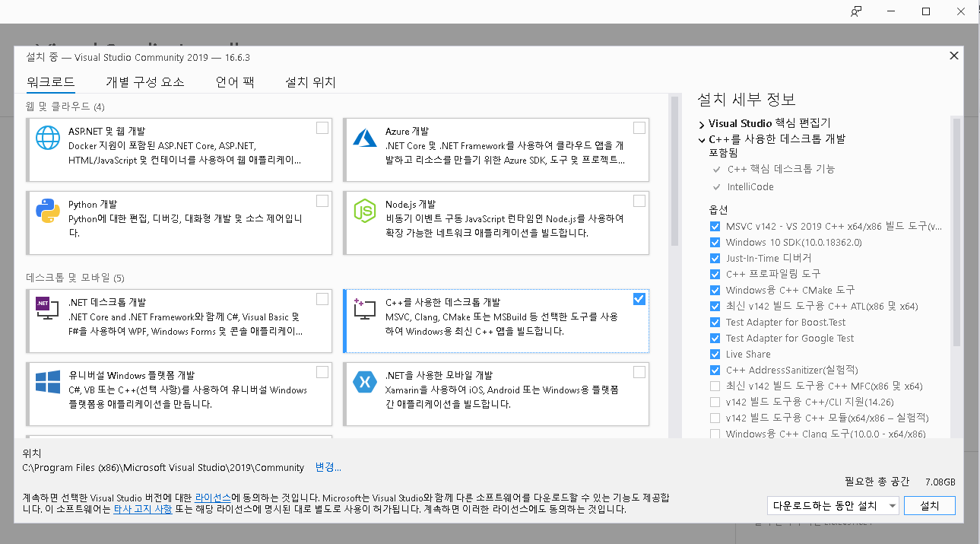Screen dimensions: 980x544
Task: Click the feedback icon in the title bar
Action: tap(856, 11)
